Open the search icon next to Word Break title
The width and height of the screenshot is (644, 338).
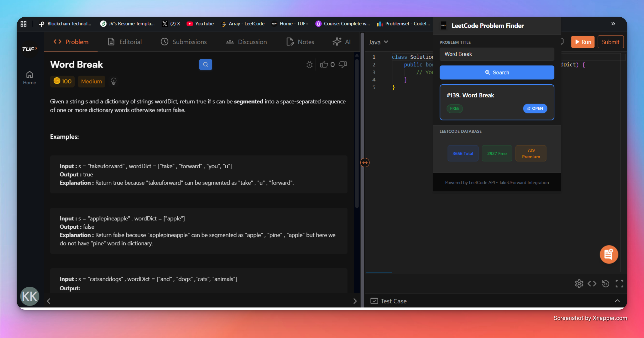(206, 64)
